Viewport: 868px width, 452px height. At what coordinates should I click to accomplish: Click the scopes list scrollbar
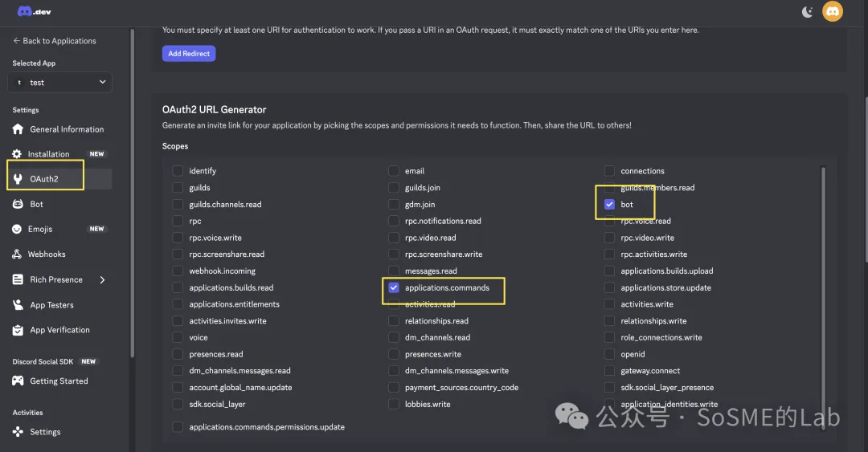pyautogui.click(x=822, y=281)
